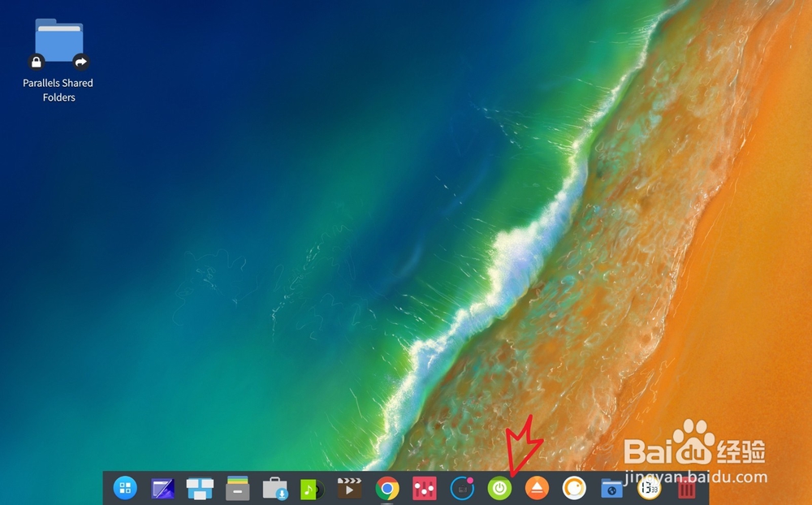Open the Launcher from the dock
The height and width of the screenshot is (505, 812).
[126, 488]
